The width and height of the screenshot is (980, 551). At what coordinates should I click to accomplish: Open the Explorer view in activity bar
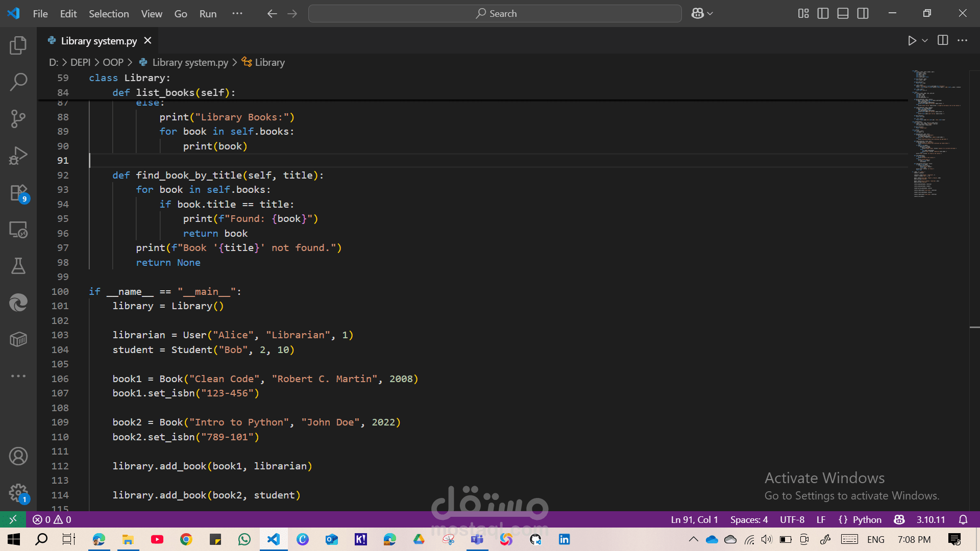click(18, 45)
